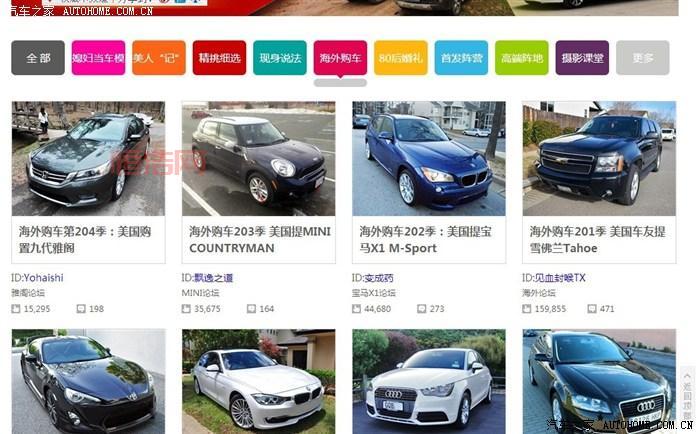This screenshot has height=434, width=700.
Task: Click the views icon beside 15,295
Action: pos(16,309)
